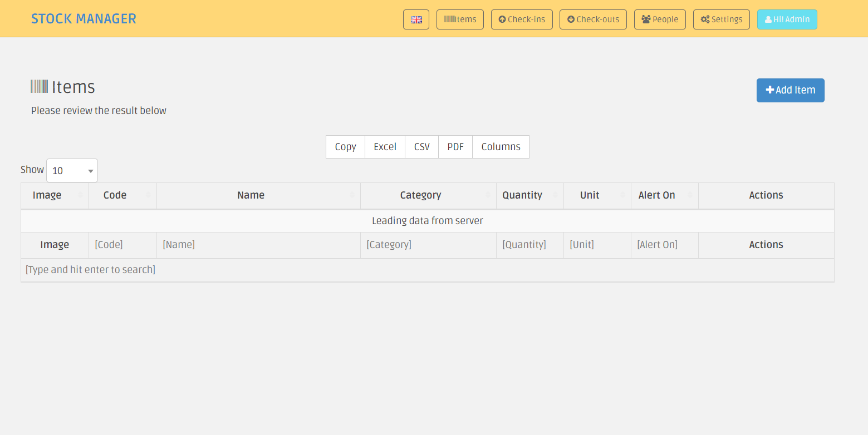Open the People menu
The image size is (868, 435).
(660, 19)
